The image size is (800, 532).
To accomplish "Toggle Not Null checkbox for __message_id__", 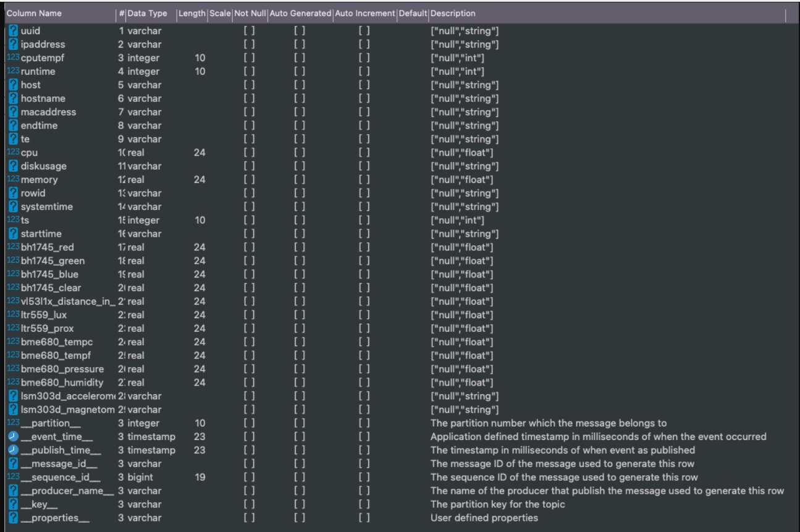I will [250, 464].
